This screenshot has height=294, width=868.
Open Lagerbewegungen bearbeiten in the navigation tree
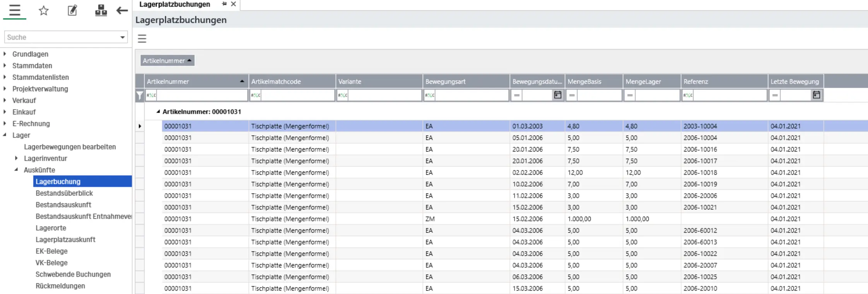tap(70, 147)
